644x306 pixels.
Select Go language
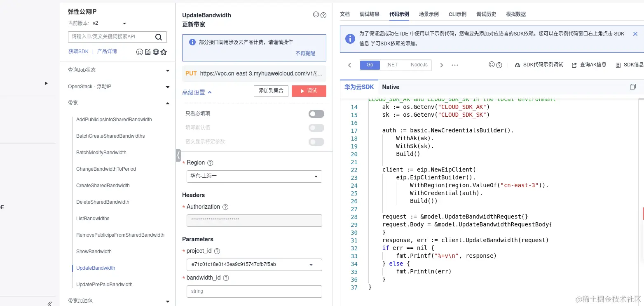point(370,65)
